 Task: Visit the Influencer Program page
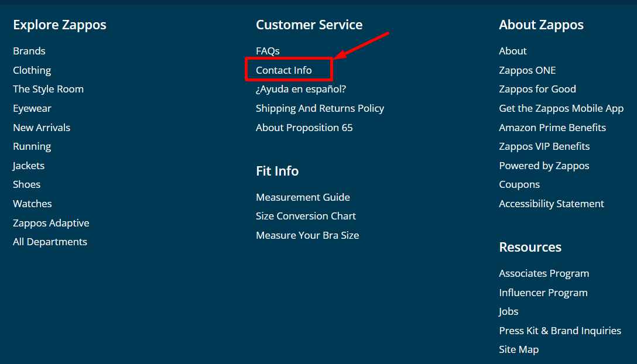point(543,293)
